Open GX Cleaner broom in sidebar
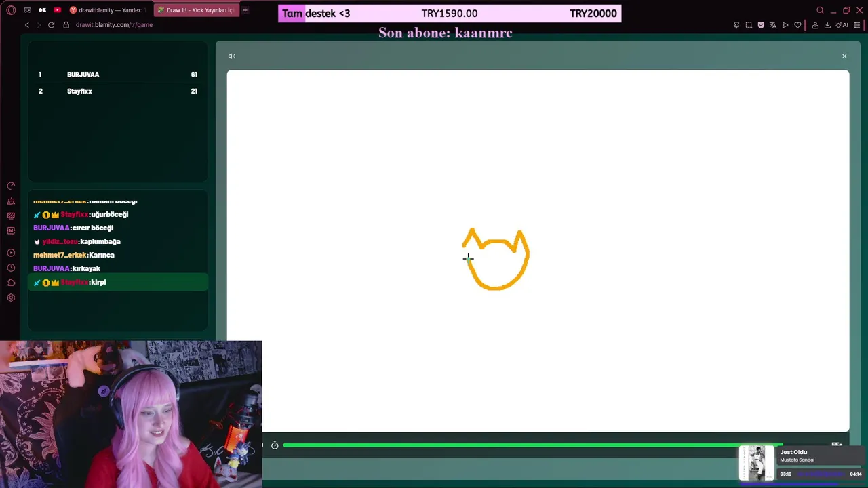 11,201
